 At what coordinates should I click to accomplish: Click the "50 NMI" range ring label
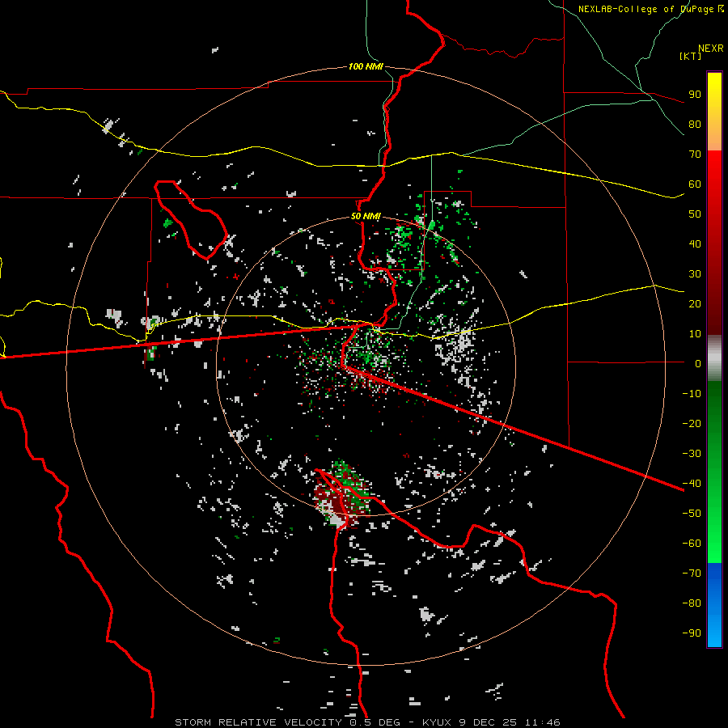[x=366, y=216]
